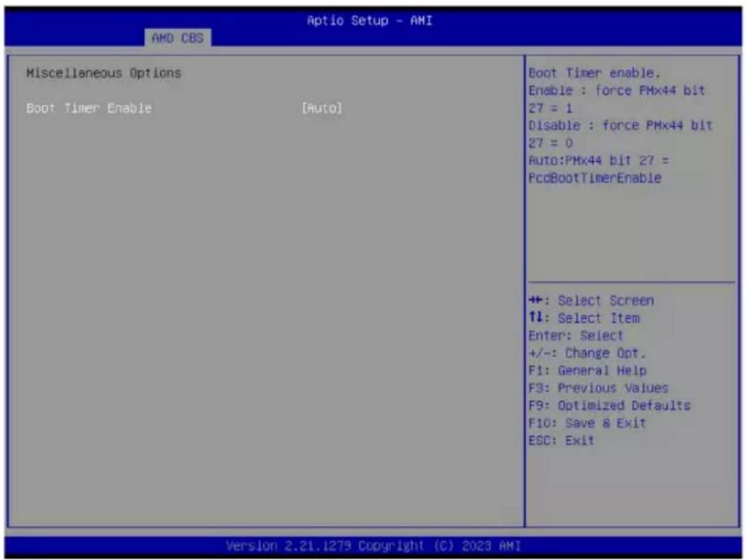Screen dimensions: 746x560
Task: Click the 'F1: General Help' hint
Action: point(588,370)
